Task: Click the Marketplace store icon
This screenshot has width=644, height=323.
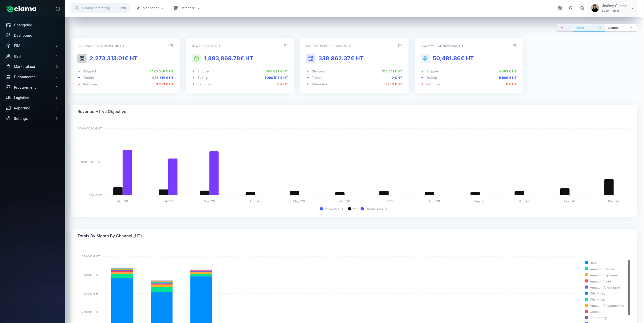Action: (311, 58)
